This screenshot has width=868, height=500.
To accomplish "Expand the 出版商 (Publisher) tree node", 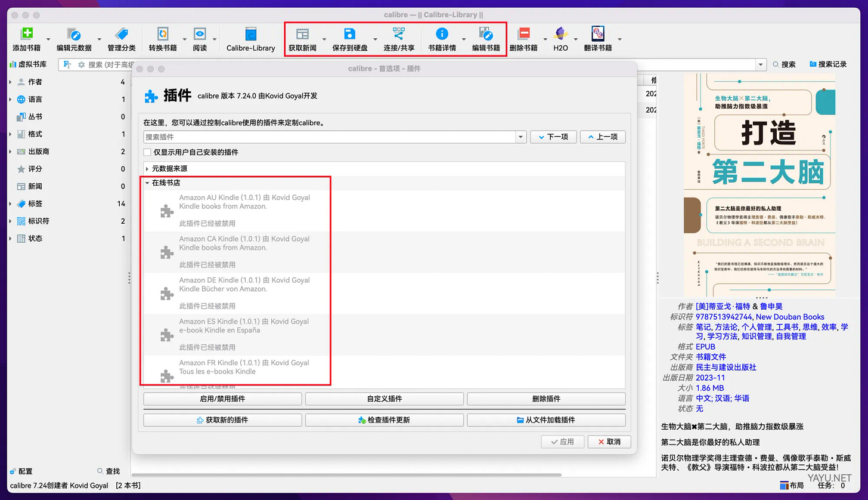I will click(10, 152).
